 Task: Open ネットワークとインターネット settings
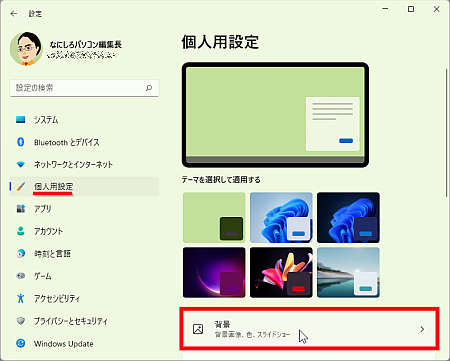tap(84, 164)
